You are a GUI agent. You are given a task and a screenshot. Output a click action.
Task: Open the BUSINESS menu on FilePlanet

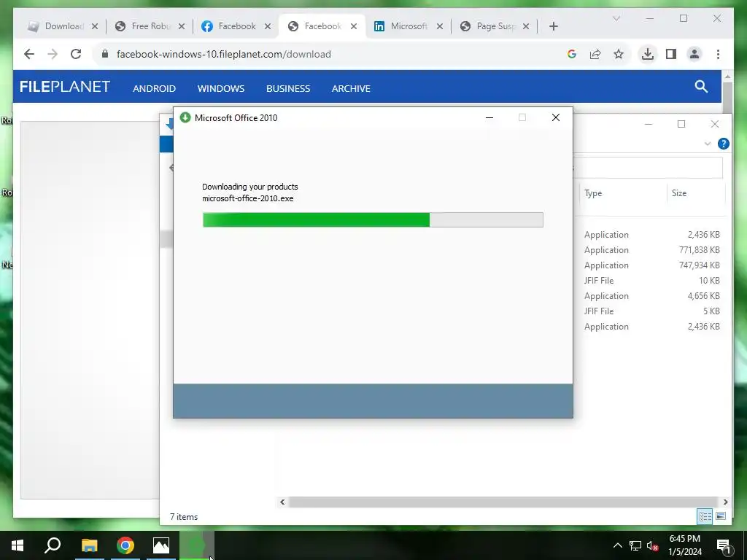288,88
